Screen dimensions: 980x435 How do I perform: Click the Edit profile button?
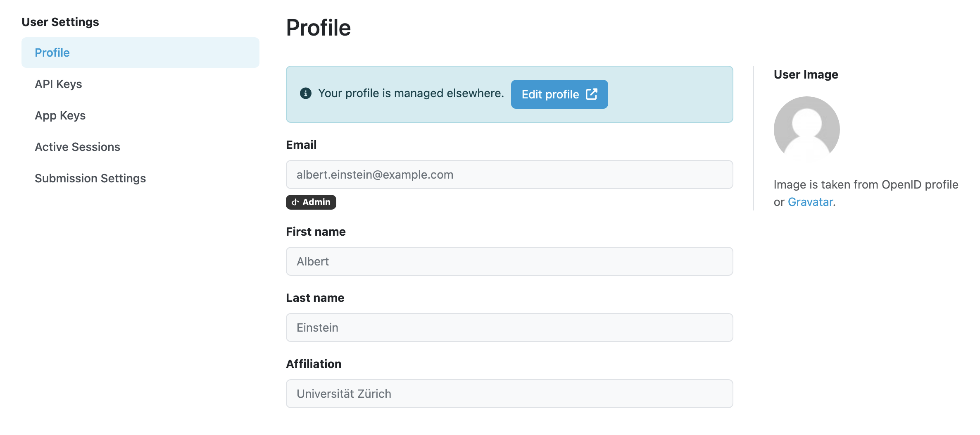point(559,94)
